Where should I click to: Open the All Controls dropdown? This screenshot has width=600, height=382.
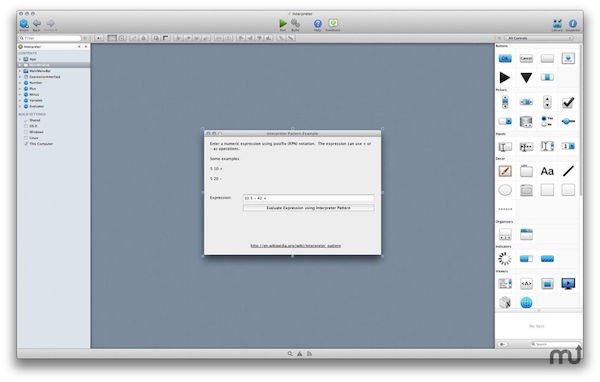pos(539,38)
